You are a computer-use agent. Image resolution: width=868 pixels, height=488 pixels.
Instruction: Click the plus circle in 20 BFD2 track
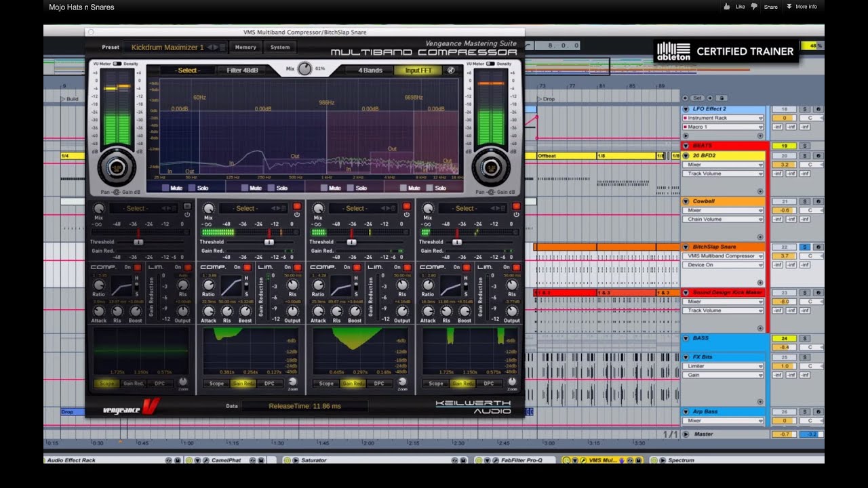[760, 192]
